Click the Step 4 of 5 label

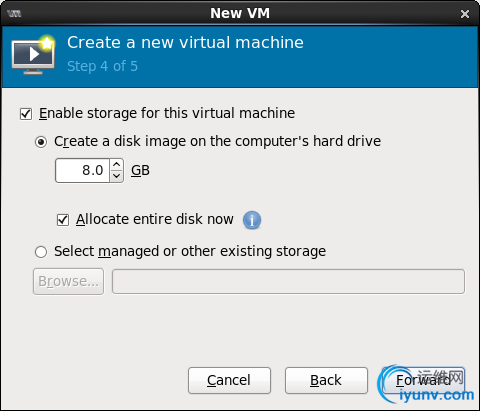[102, 66]
